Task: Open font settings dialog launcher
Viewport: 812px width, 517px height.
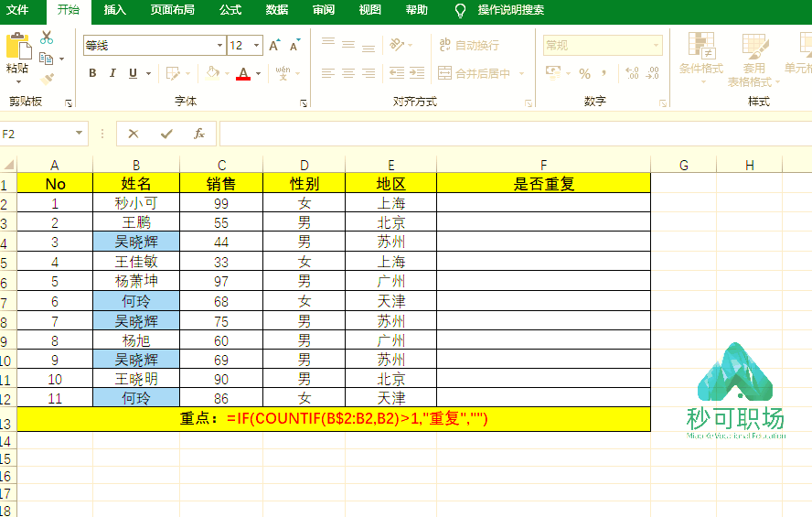Action: coord(304,103)
